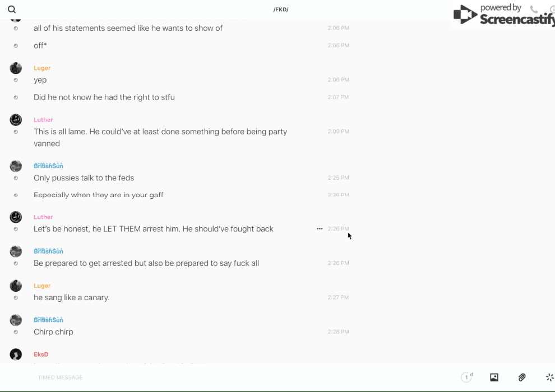Click BritishSun's name above the 2:25 PM message
555x392 pixels.
(x=48, y=166)
